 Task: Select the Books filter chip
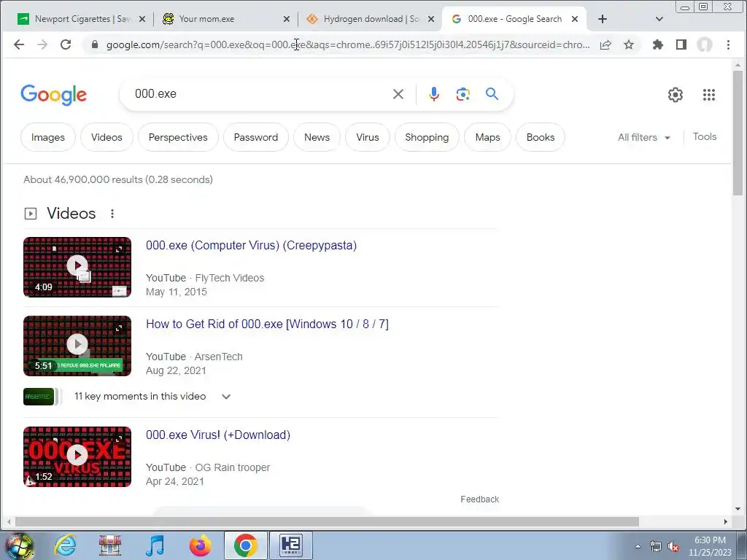tap(541, 137)
